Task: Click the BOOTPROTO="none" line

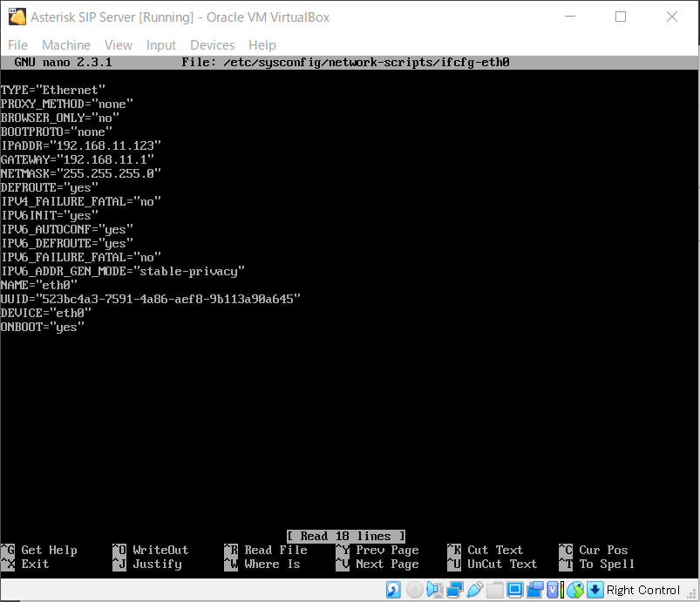Action: point(57,132)
